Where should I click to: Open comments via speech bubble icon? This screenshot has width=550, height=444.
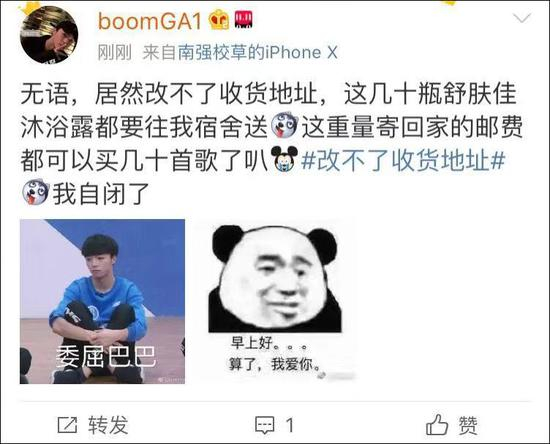264,425
